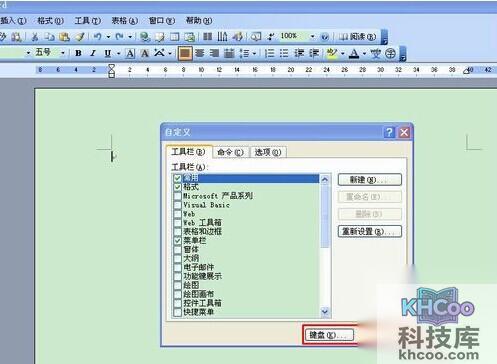Check the 绘图 toolbar checkbox
Screen dimensions: 497x364
pyautogui.click(x=177, y=285)
